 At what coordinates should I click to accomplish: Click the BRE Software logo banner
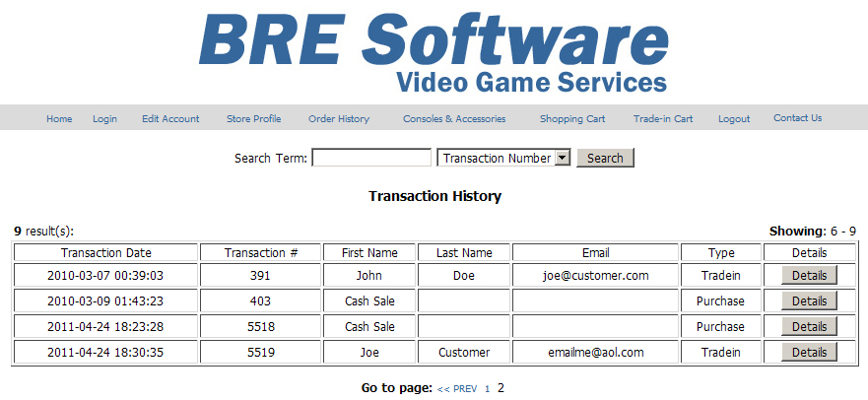click(x=434, y=51)
